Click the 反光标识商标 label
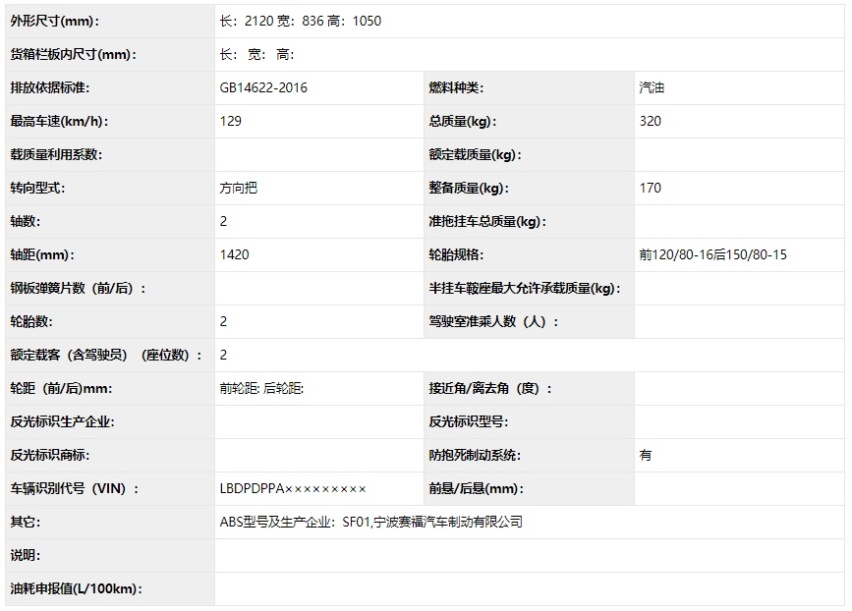 pyautogui.click(x=50, y=455)
